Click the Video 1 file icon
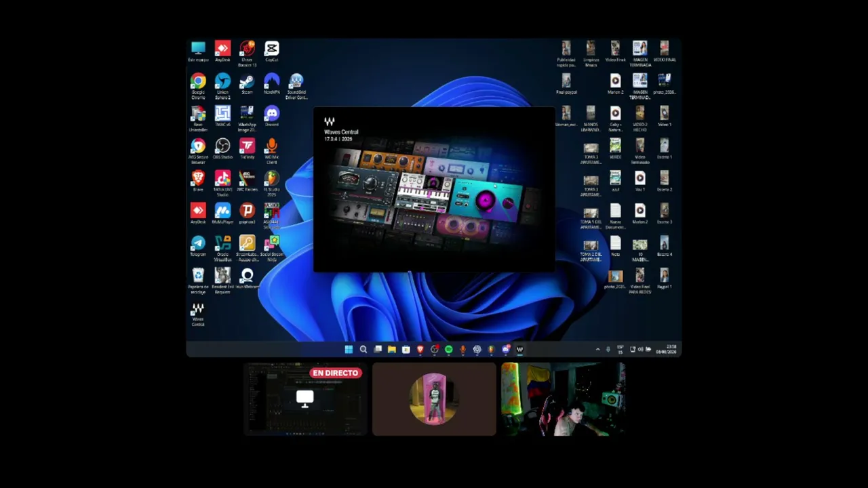868x488 pixels. point(664,117)
